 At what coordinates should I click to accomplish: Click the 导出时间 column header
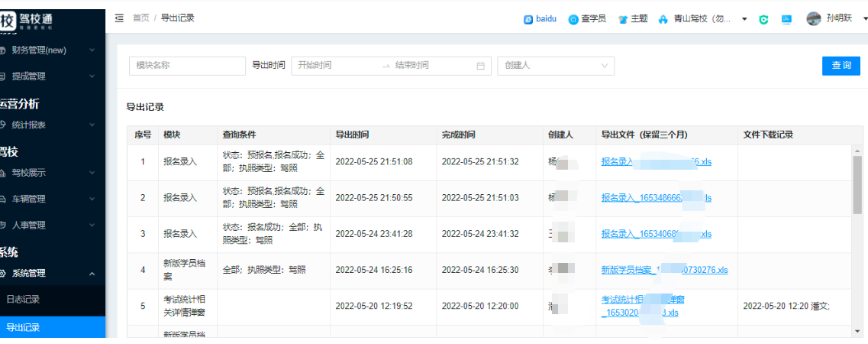pyautogui.click(x=352, y=135)
